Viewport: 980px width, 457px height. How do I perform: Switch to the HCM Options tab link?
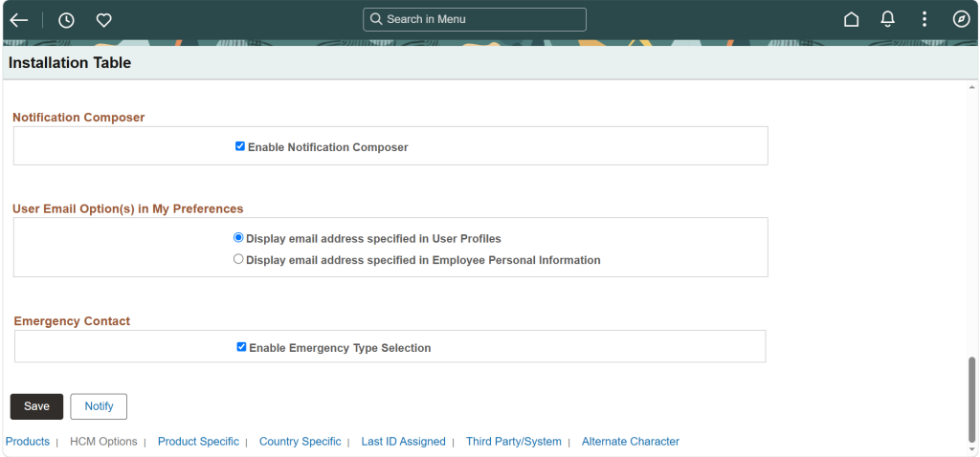pos(103,442)
